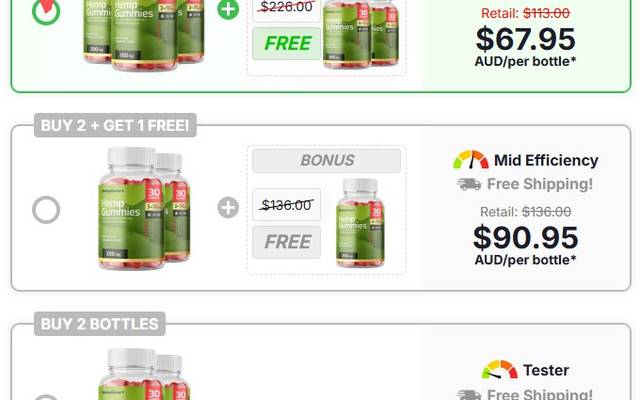Click the free bonus bottle image in middle package
Viewport: 640px width, 400px height.
click(x=360, y=223)
